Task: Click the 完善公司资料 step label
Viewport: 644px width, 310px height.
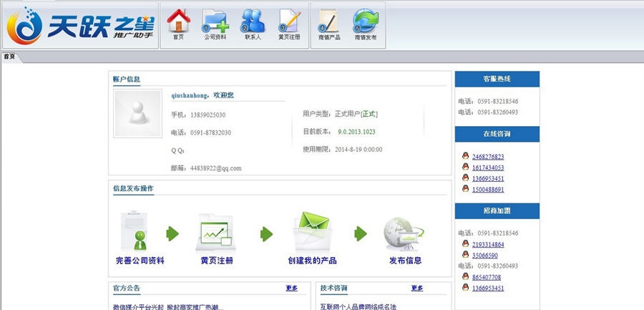Action: (x=140, y=261)
